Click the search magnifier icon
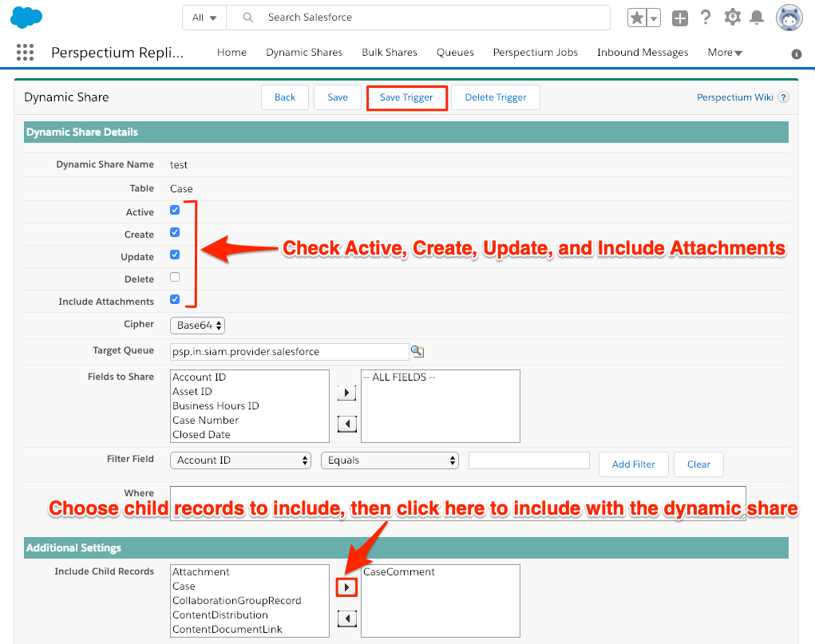Image resolution: width=815 pixels, height=644 pixels. (248, 18)
